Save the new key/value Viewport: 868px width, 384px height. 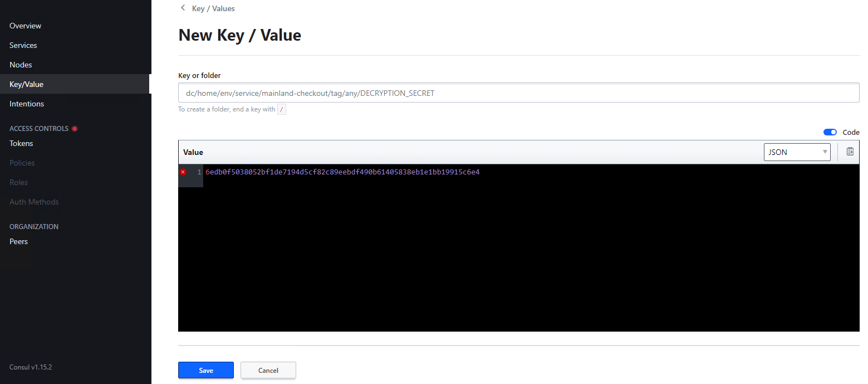[205, 370]
